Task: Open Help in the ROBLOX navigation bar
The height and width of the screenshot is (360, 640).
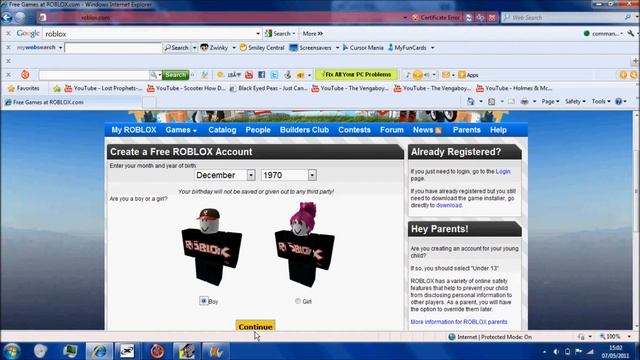Action: pos(498,130)
